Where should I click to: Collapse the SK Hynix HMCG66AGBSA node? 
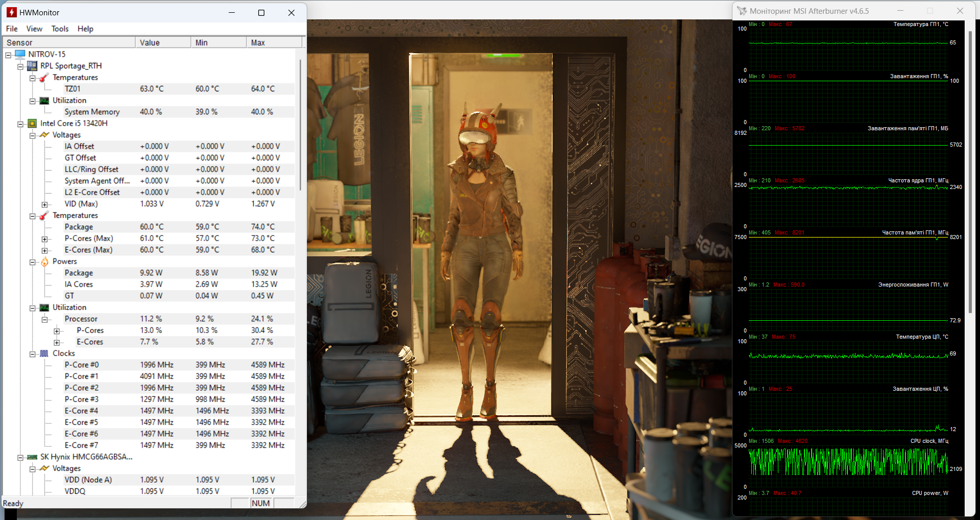click(20, 457)
